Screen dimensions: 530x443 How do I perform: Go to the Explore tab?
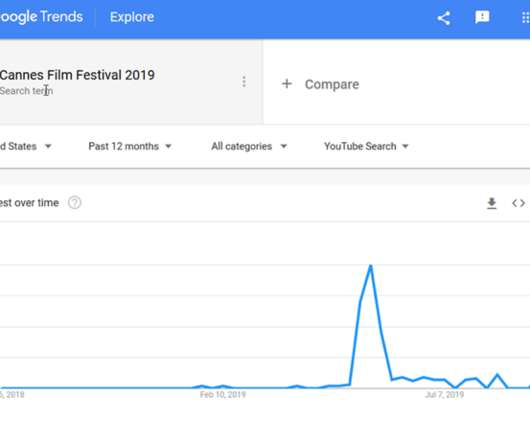point(132,17)
